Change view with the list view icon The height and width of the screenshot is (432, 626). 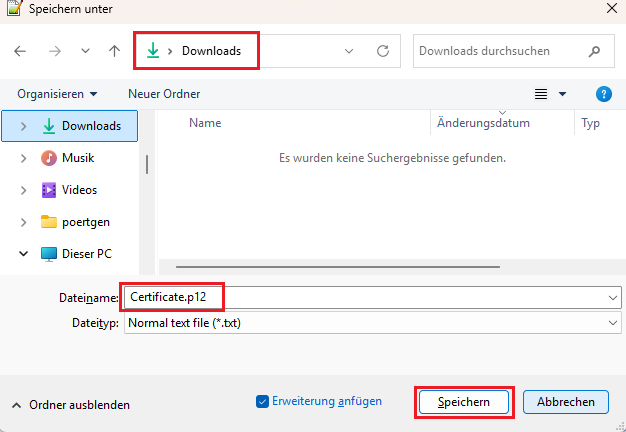pyautogui.click(x=541, y=94)
